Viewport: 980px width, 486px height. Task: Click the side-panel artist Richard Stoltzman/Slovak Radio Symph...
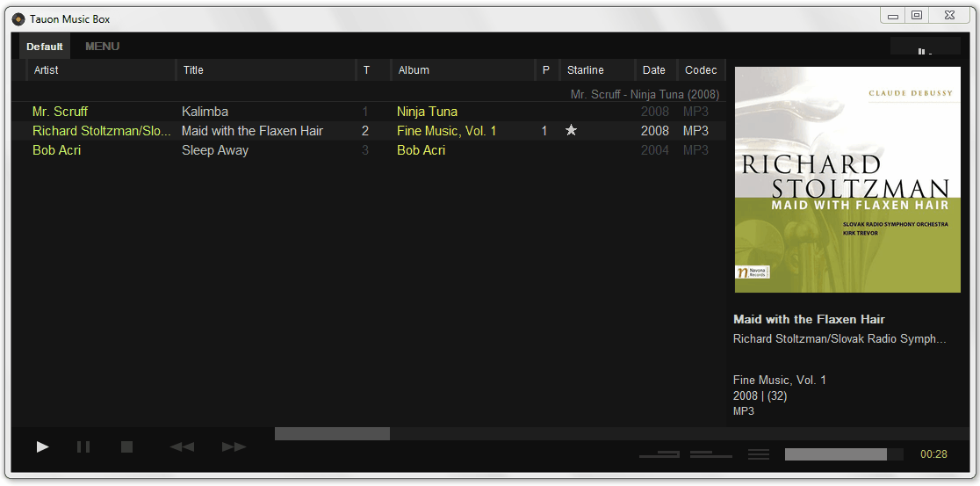(840, 339)
